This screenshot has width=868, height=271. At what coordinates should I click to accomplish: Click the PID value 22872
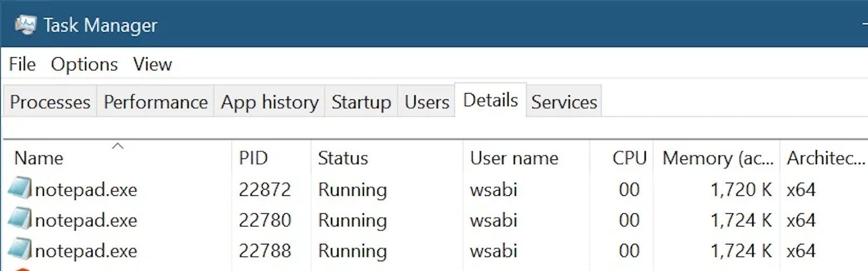tap(265, 190)
